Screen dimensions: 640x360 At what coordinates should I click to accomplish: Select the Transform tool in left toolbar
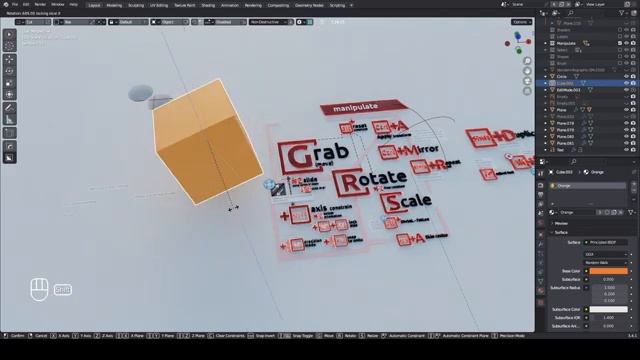pos(9,95)
